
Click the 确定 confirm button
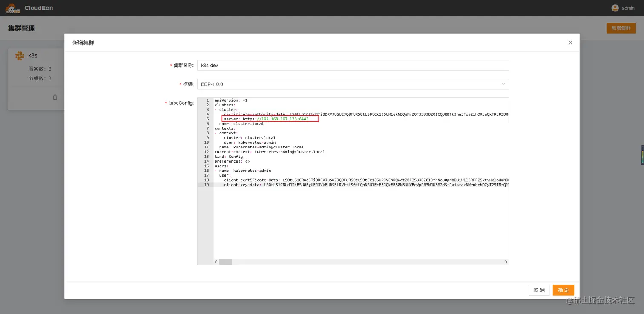click(x=563, y=290)
